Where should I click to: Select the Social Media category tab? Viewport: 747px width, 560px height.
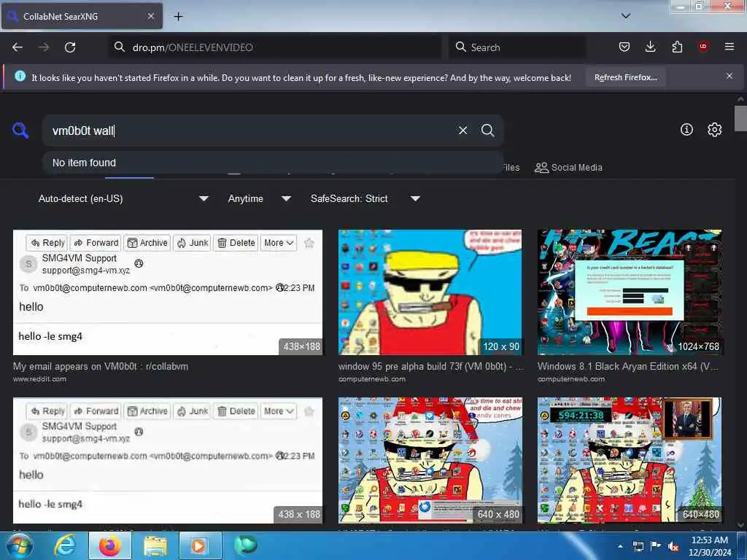click(568, 168)
